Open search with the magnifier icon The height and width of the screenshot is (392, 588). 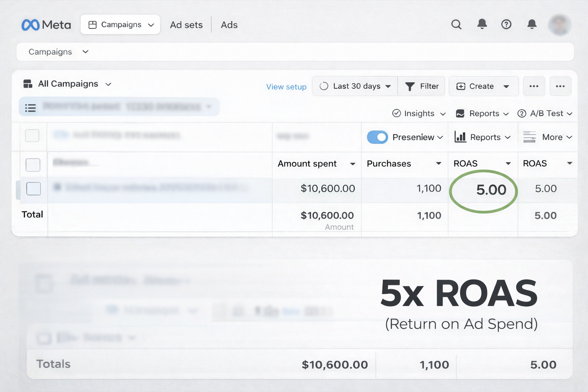456,24
